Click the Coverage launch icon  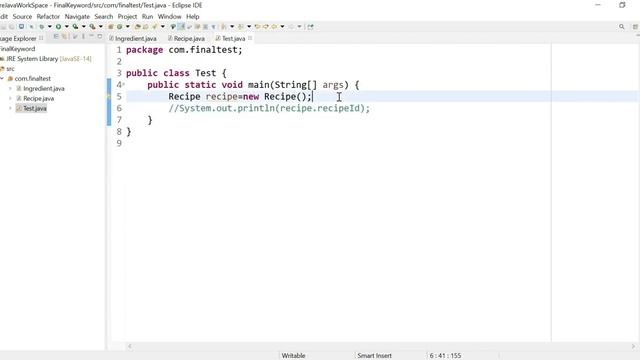tap(76, 27)
